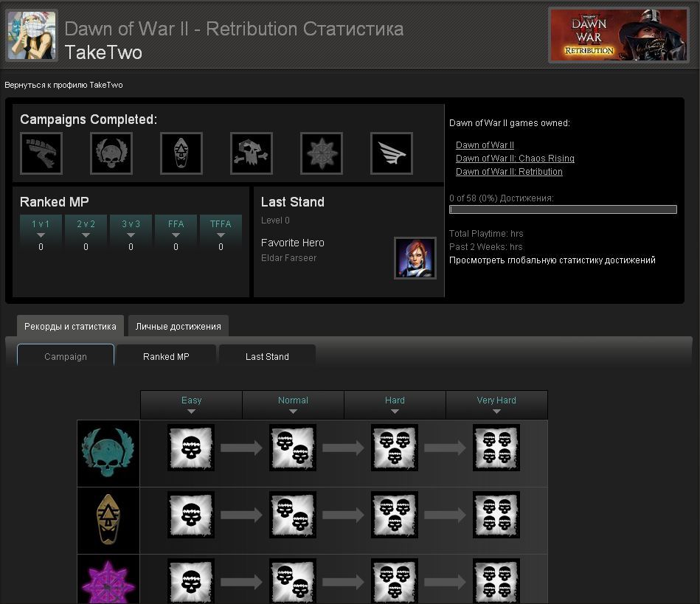Expand the Normal difficulty column header
Image resolution: width=700 pixels, height=604 pixels.
point(293,404)
